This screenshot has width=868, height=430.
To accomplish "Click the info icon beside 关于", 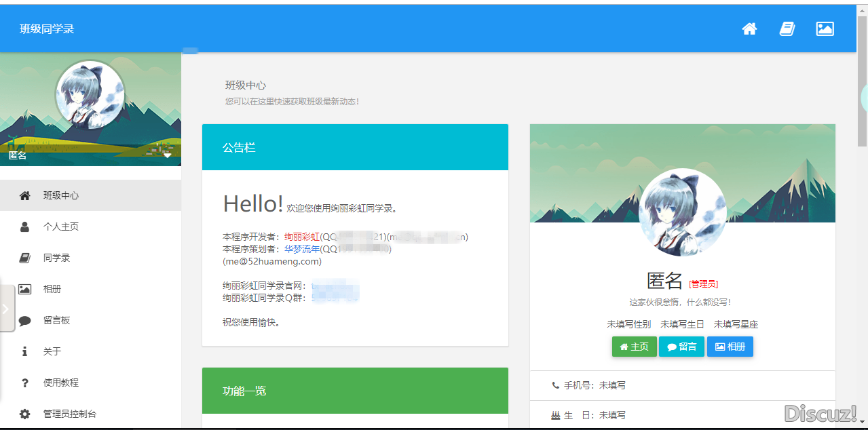I will click(25, 351).
